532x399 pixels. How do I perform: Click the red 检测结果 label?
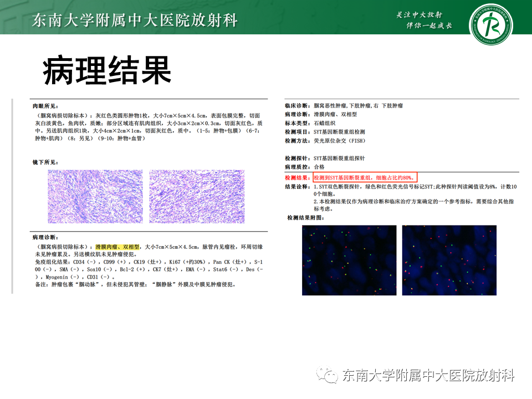pyautogui.click(x=297, y=177)
